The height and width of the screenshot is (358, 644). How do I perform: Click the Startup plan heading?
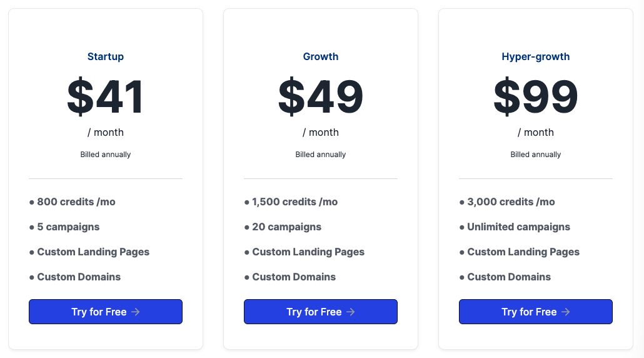pyautogui.click(x=106, y=56)
